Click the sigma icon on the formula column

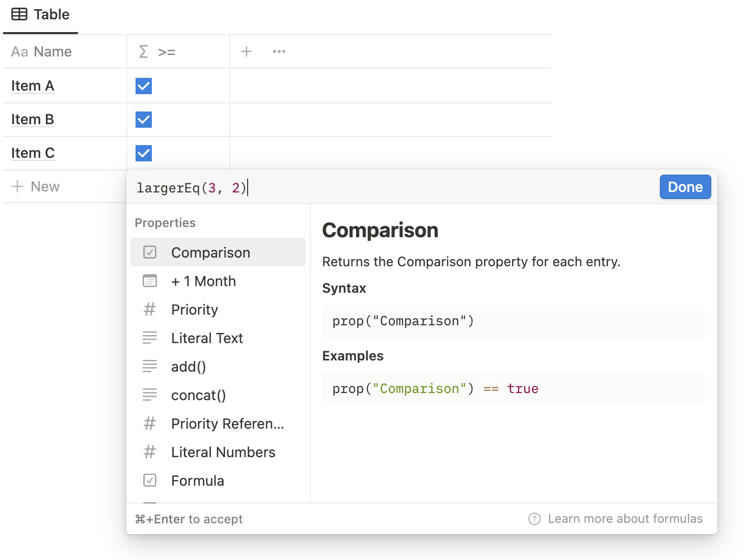click(143, 51)
